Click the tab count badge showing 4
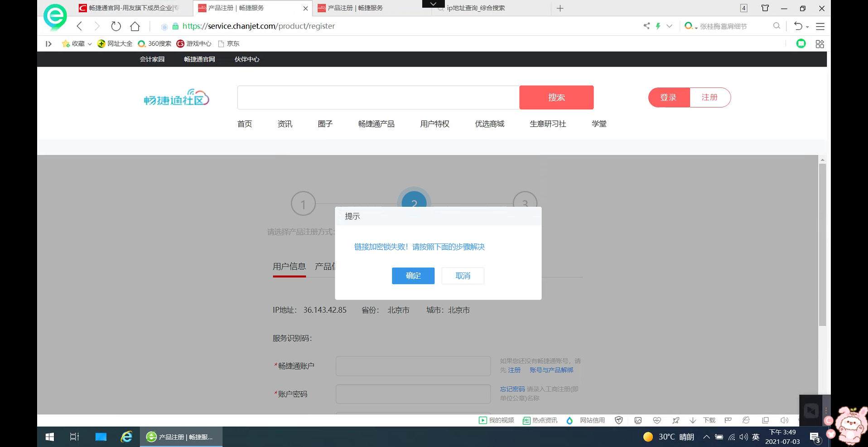Screen dimensions: 868x447 744,8
